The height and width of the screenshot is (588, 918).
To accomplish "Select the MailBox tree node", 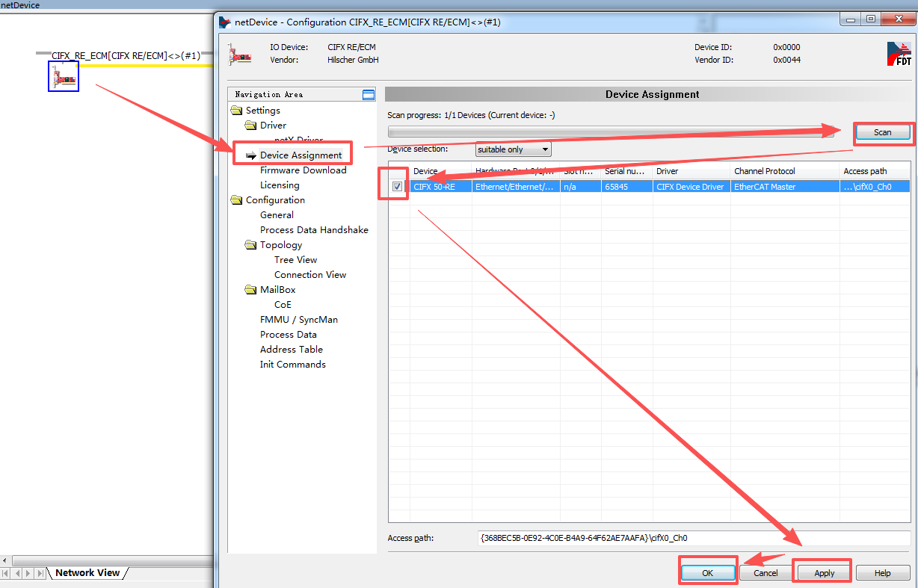I will pyautogui.click(x=277, y=290).
